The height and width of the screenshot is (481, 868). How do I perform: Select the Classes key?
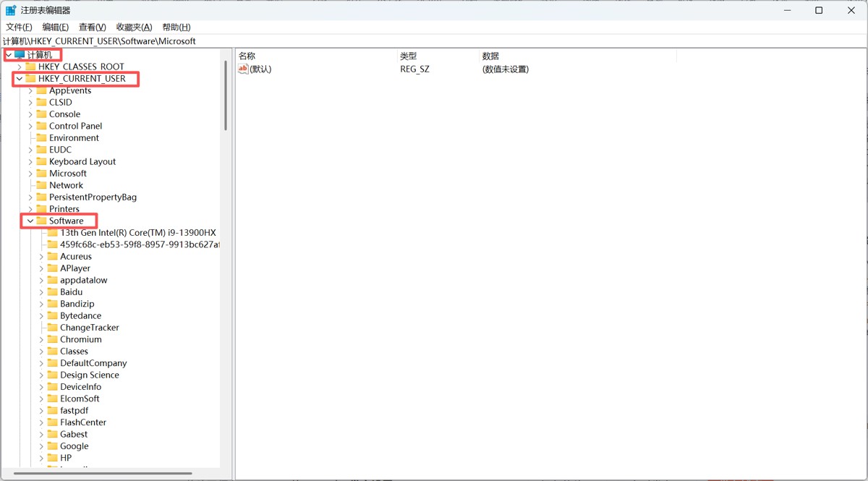74,352
